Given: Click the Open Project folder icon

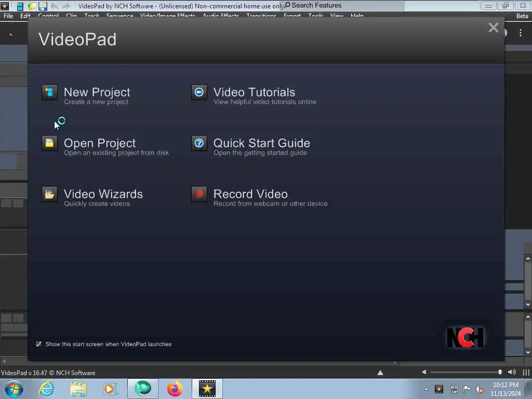Looking at the screenshot, I should 49,143.
